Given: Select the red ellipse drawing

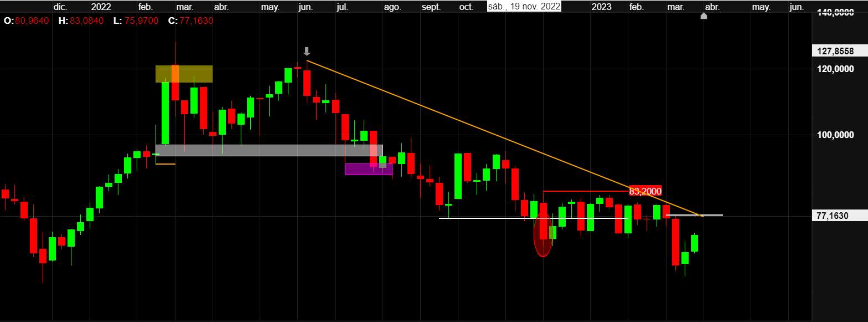Looking at the screenshot, I should [x=543, y=234].
